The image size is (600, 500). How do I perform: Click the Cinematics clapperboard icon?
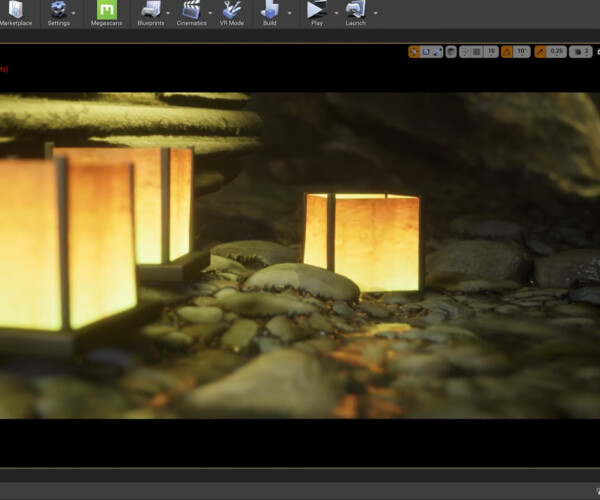pos(191,12)
